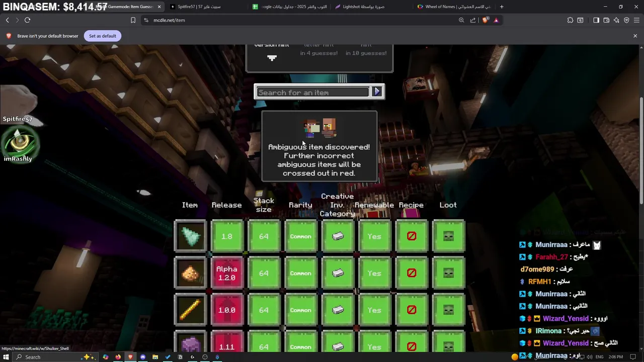Switch to the Google Sheets 2025 tab
Viewport: 644px width, 362px height.
[x=289, y=7]
